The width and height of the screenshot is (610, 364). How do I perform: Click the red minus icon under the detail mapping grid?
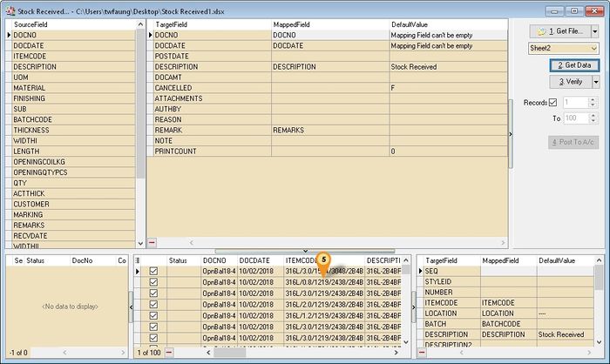[x=424, y=352]
